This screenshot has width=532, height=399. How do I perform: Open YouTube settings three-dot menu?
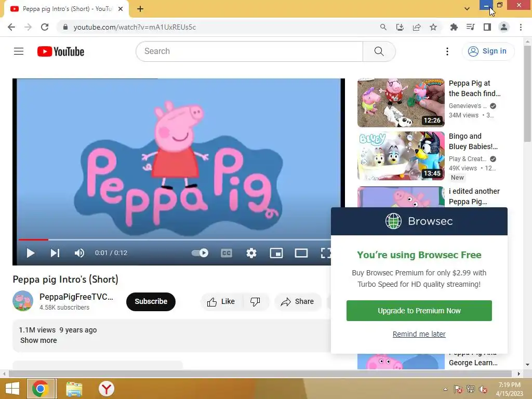coord(447,51)
